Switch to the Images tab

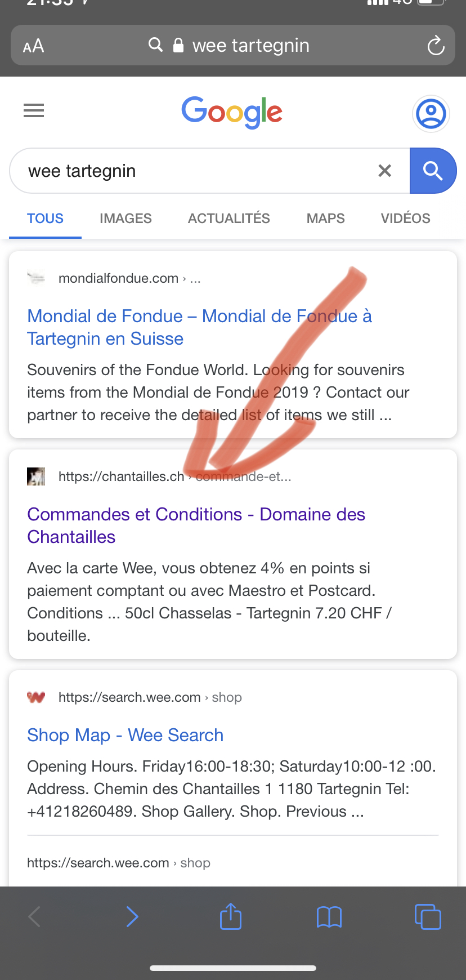pyautogui.click(x=126, y=219)
